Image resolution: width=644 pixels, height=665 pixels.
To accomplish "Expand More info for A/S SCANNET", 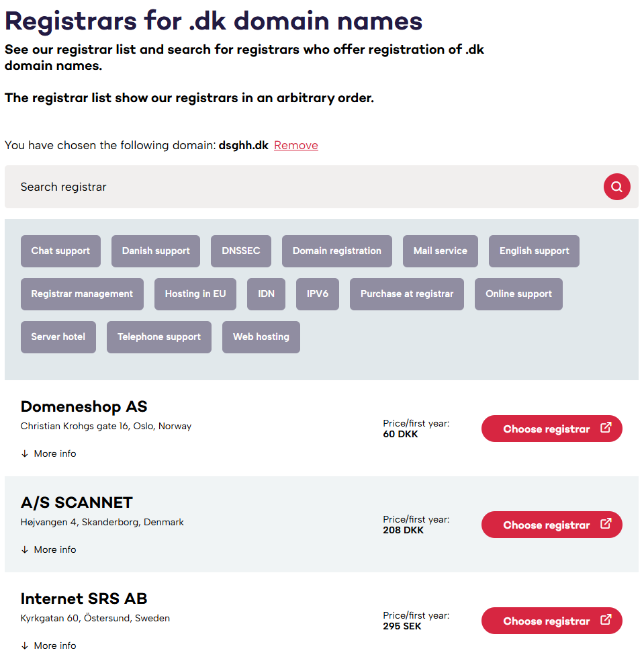I will pos(49,550).
